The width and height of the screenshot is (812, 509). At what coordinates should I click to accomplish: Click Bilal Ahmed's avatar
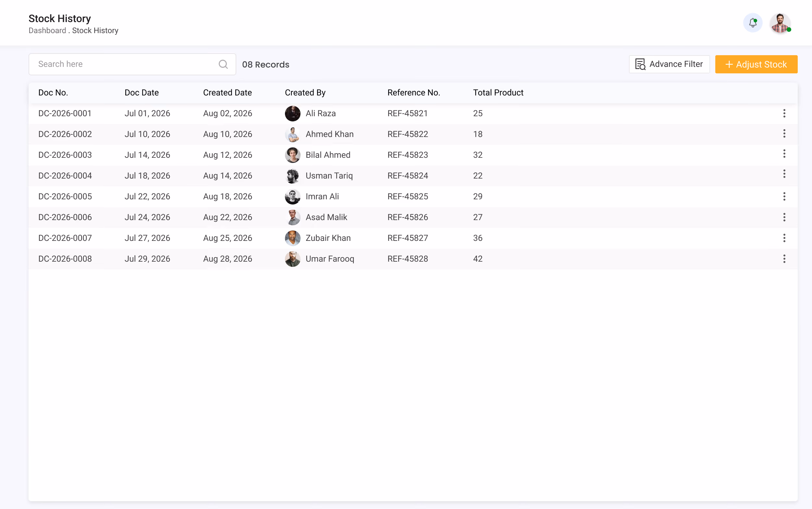coord(292,155)
